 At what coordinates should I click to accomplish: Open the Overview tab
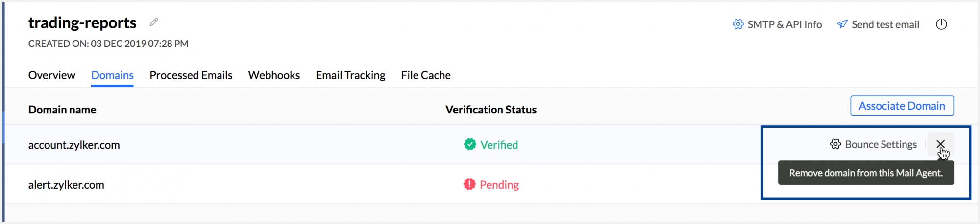(x=51, y=75)
